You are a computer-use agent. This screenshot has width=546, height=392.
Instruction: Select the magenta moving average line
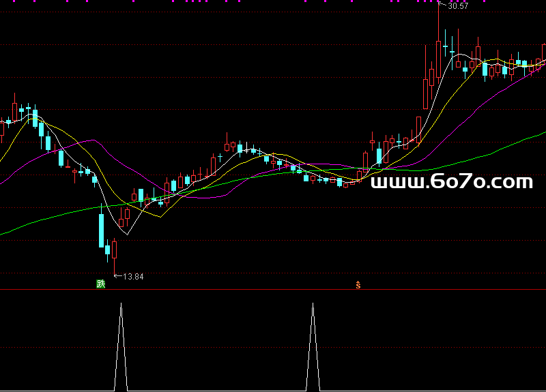click(89, 142)
